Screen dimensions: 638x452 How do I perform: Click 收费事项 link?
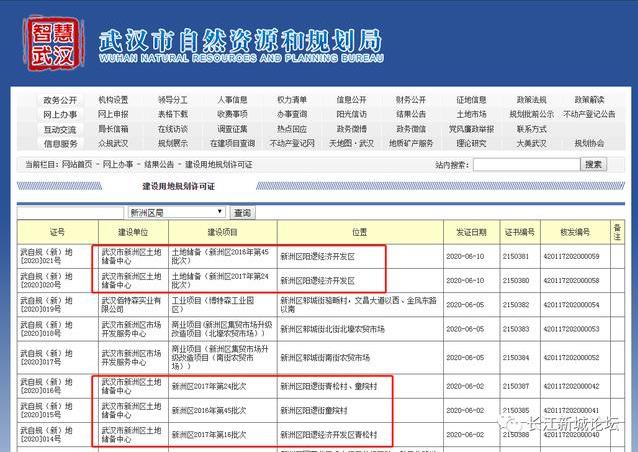pos(232,114)
